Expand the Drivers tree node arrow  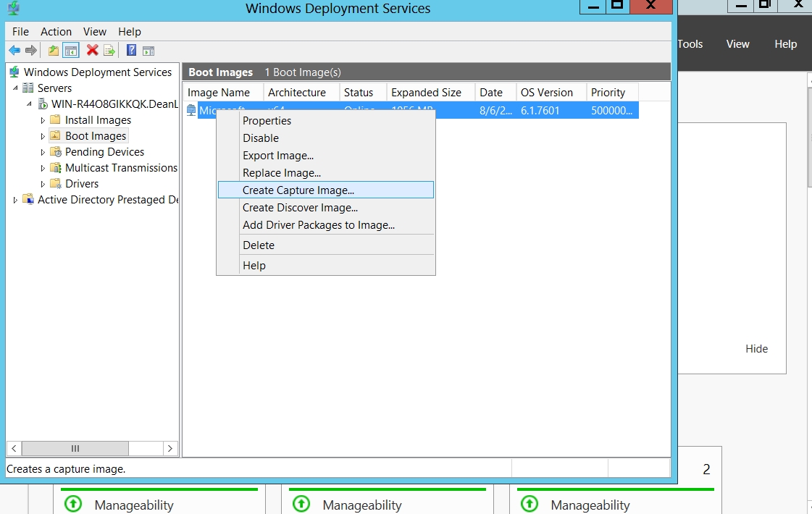pyautogui.click(x=43, y=184)
